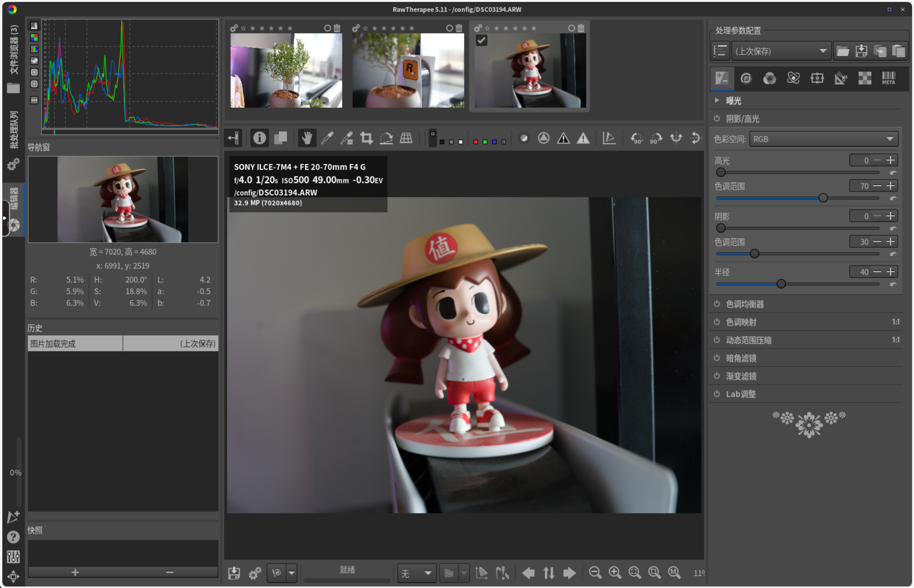Activate the hand pan tool

click(307, 138)
